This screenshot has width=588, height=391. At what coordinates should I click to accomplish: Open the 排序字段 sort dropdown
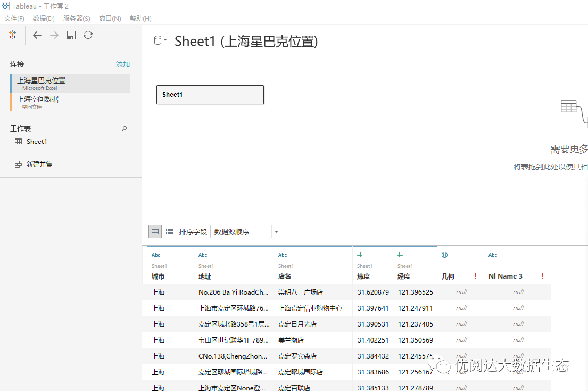point(246,232)
